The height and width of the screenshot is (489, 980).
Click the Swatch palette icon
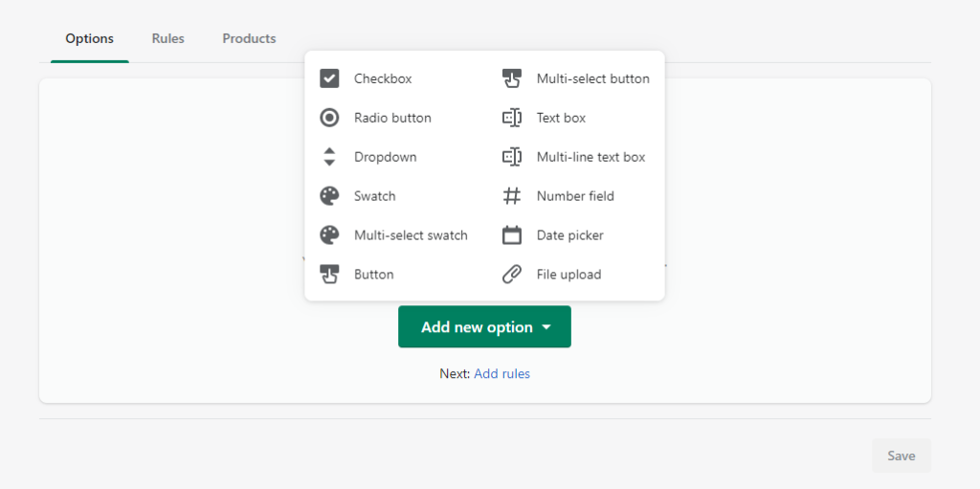(329, 196)
